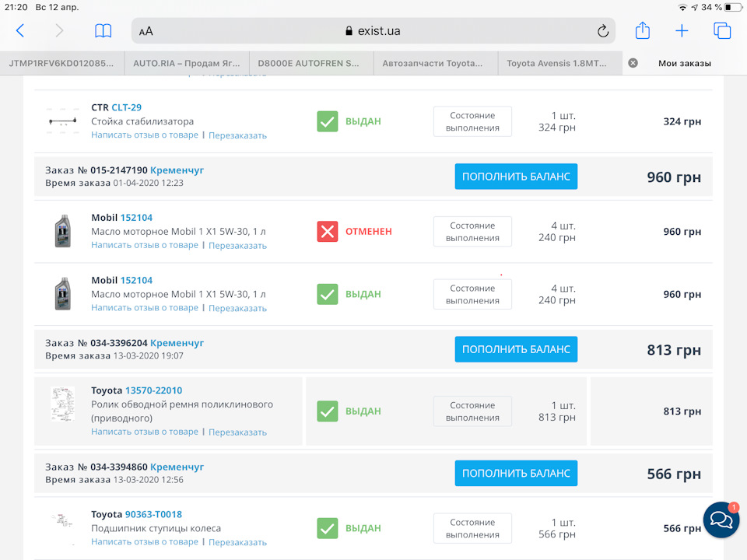Viewport: 747px width, 560px height.
Task: Show Состояние выполнения for issued Mobil oil
Action: [x=472, y=294]
